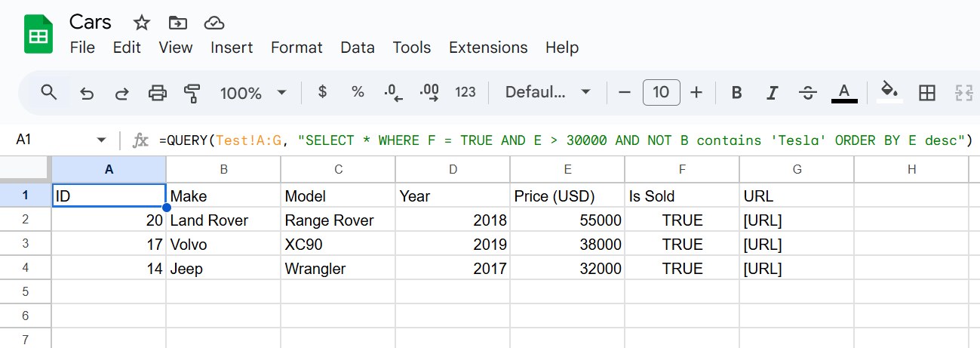Increase font size with plus button

pyautogui.click(x=696, y=93)
